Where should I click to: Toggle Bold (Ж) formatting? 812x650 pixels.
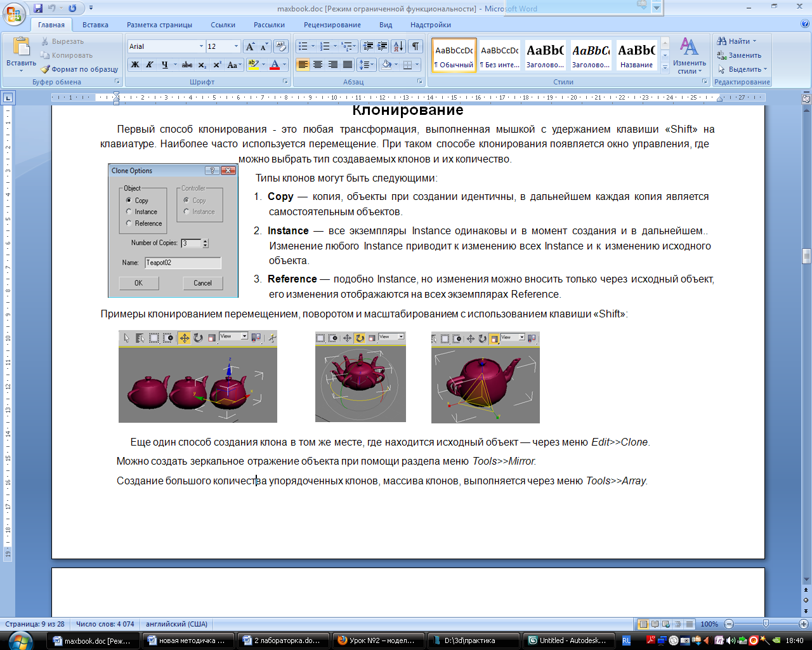pos(135,65)
